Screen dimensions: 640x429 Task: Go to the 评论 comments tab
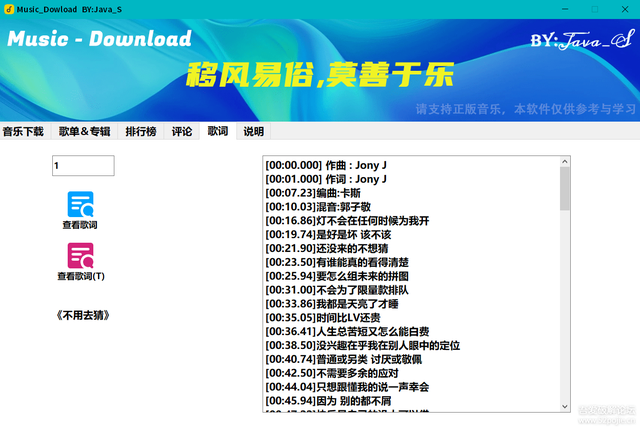tap(182, 131)
